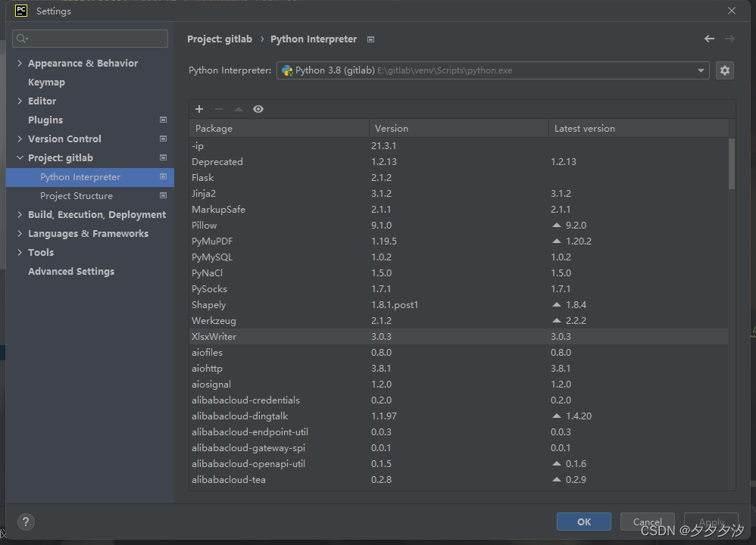This screenshot has height=545, width=756.
Task: Select the MarkupSafe package row
Action: click(458, 209)
